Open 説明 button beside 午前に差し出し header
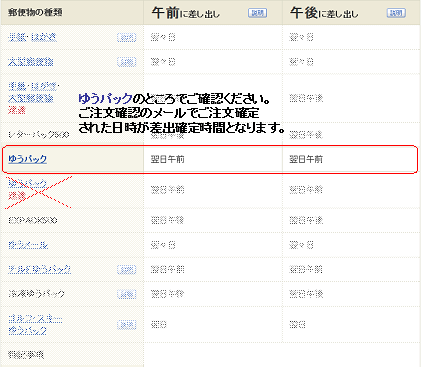421x367 pixels. click(x=257, y=13)
